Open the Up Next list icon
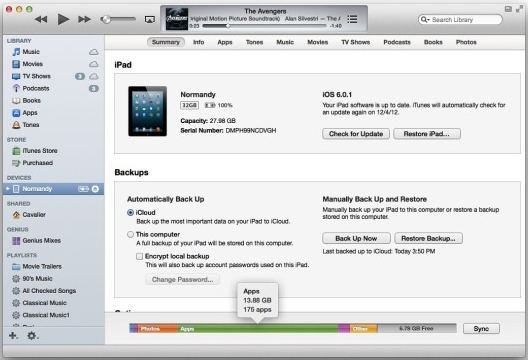The image size is (528, 360). coord(352,19)
